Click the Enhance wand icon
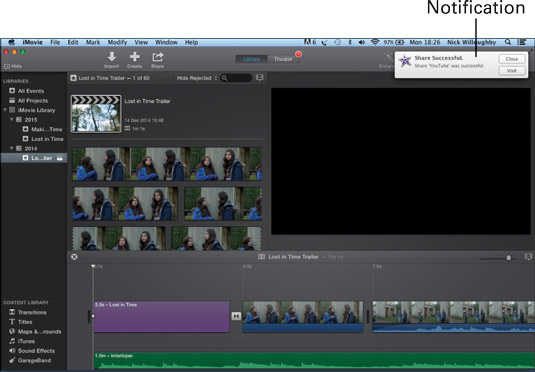535x372 pixels. [388, 58]
